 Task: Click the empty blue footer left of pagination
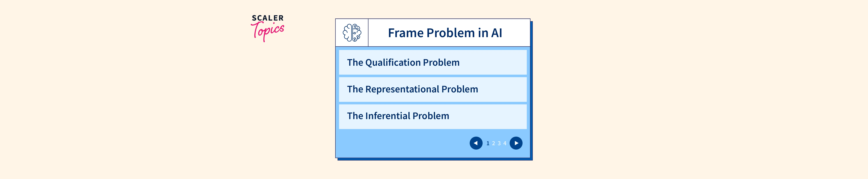tap(401, 144)
